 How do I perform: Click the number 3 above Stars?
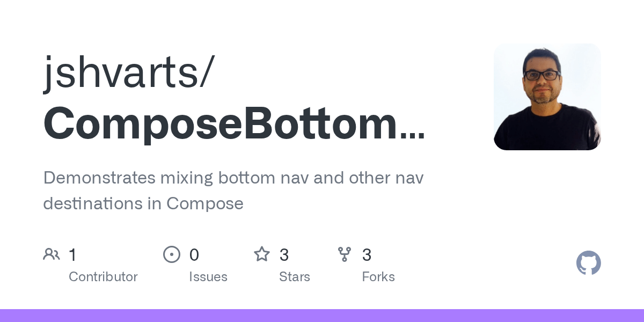(284, 255)
